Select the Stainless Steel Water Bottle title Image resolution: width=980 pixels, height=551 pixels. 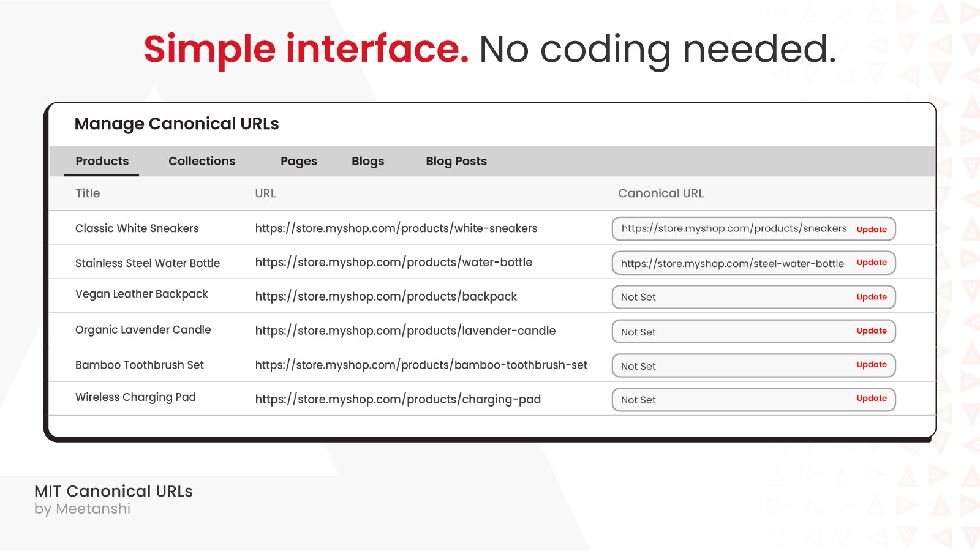148,263
